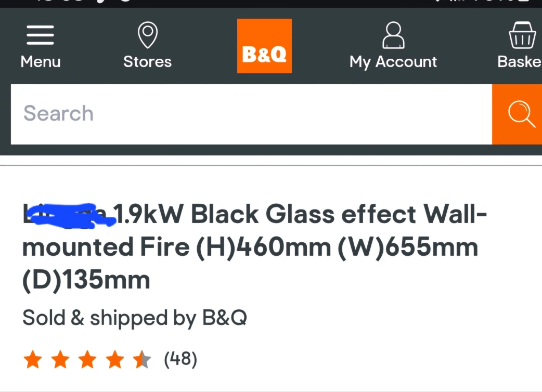Click the third orange rating star

(87, 359)
